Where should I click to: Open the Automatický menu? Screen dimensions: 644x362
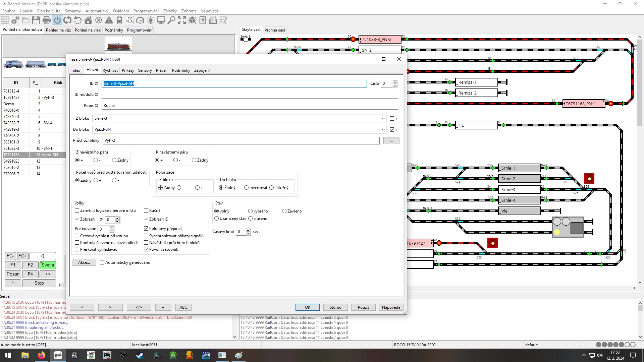(x=97, y=11)
